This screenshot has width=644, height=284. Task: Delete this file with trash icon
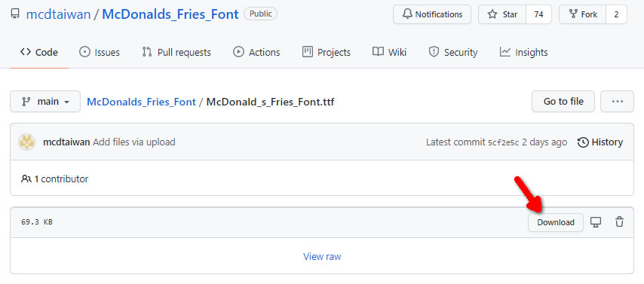[x=619, y=222]
